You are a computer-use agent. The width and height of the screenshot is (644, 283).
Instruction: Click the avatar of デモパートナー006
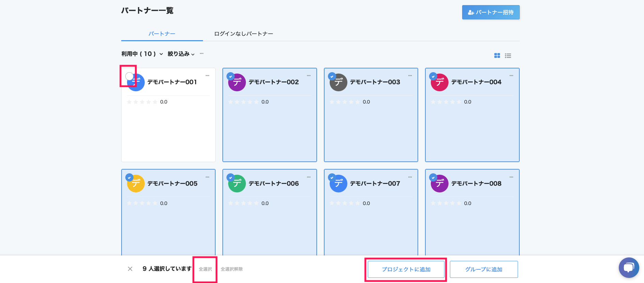point(237,184)
